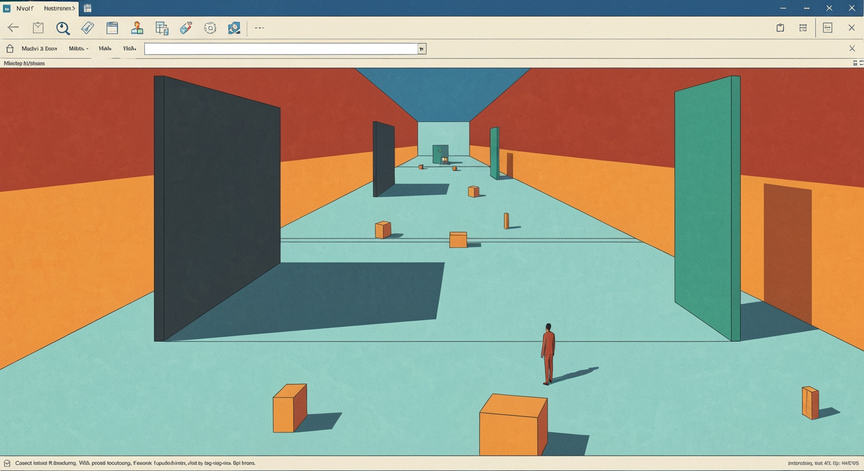864x471 pixels.
Task: Select the eraser pencil tool icon
Action: tap(186, 28)
